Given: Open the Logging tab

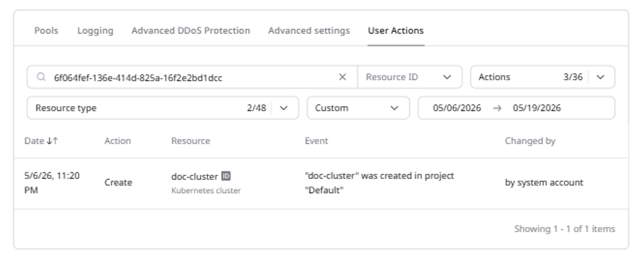Looking at the screenshot, I should [x=95, y=31].
